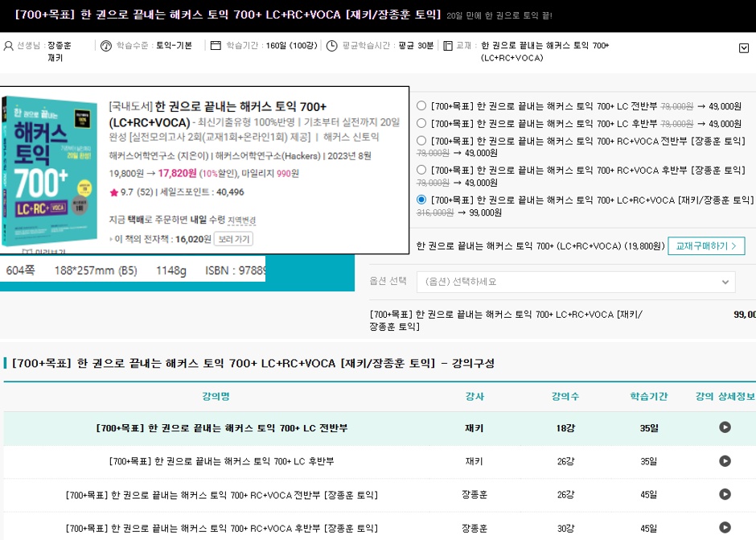Image resolution: width=756 pixels, height=540 pixels.
Task: Click the pink star rating icon
Action: pyautogui.click(x=113, y=192)
